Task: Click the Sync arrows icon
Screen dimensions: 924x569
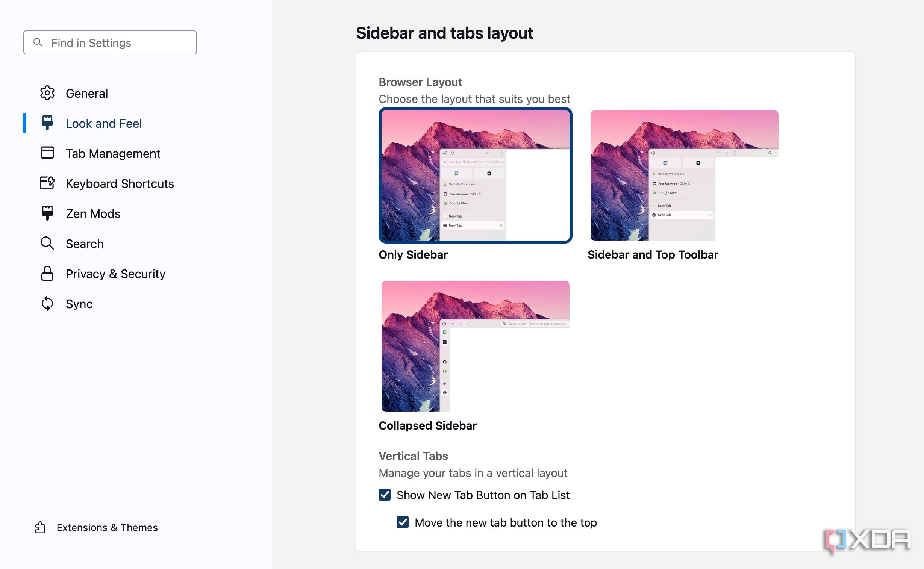Action: coord(47,303)
